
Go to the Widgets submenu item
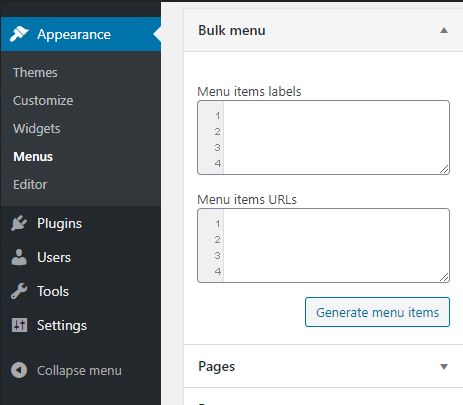(x=37, y=129)
